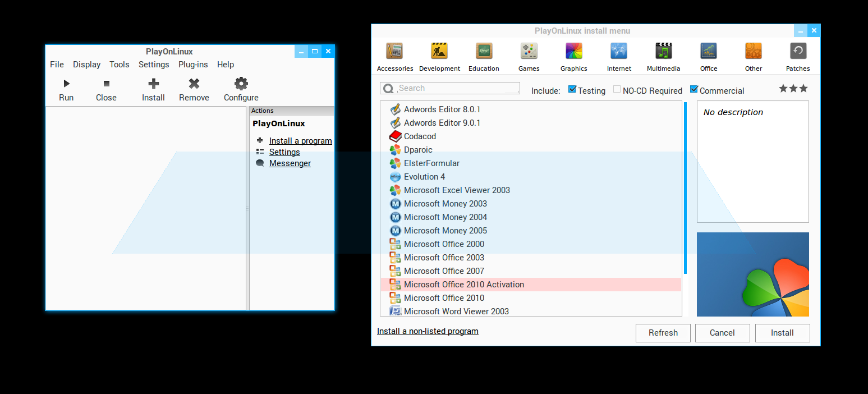Click the Remove X toolbar icon

(194, 84)
